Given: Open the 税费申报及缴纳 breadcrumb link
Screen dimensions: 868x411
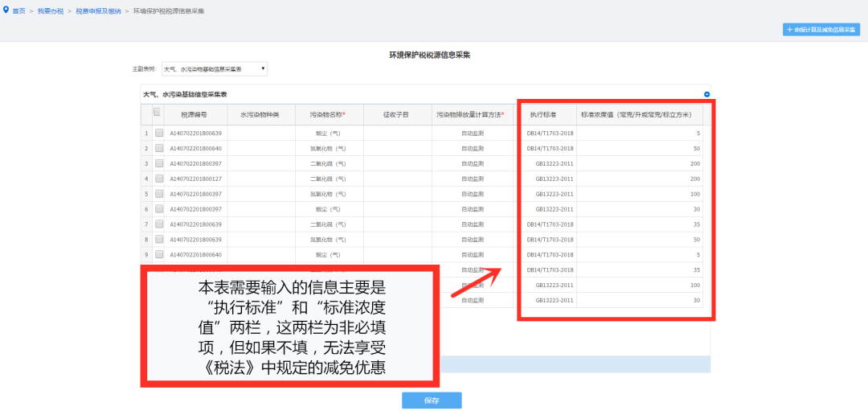Looking at the screenshot, I should tap(99, 11).
